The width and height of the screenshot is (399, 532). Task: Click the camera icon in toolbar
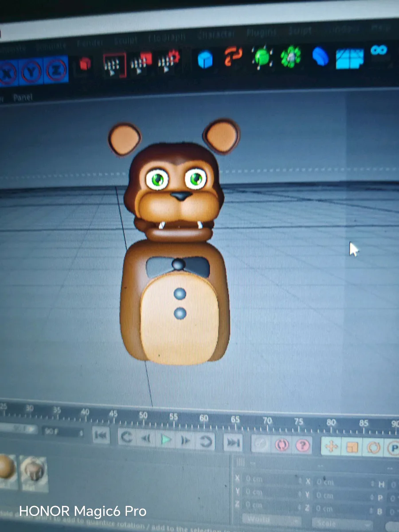[x=379, y=50]
